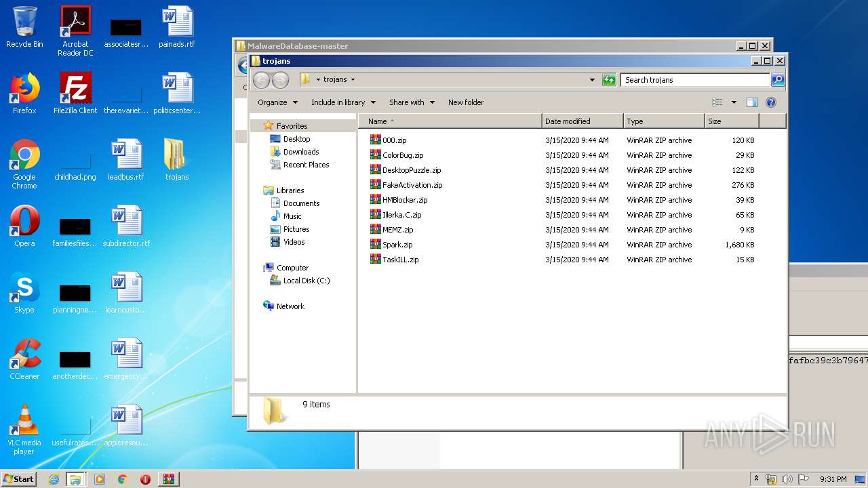
Task: Open Acrobat Reader DC desktop shortcut
Action: click(75, 31)
